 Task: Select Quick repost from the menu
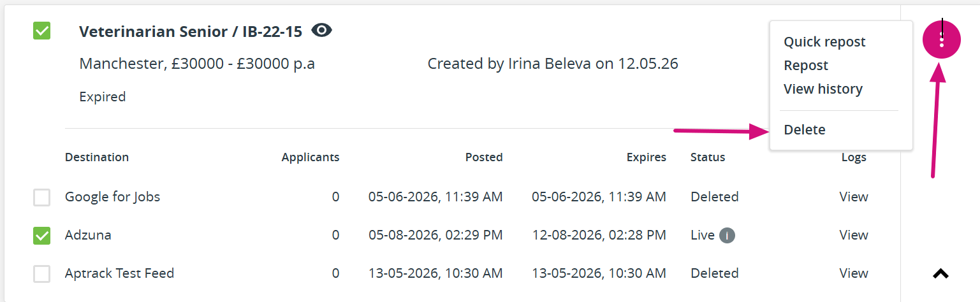(x=824, y=41)
